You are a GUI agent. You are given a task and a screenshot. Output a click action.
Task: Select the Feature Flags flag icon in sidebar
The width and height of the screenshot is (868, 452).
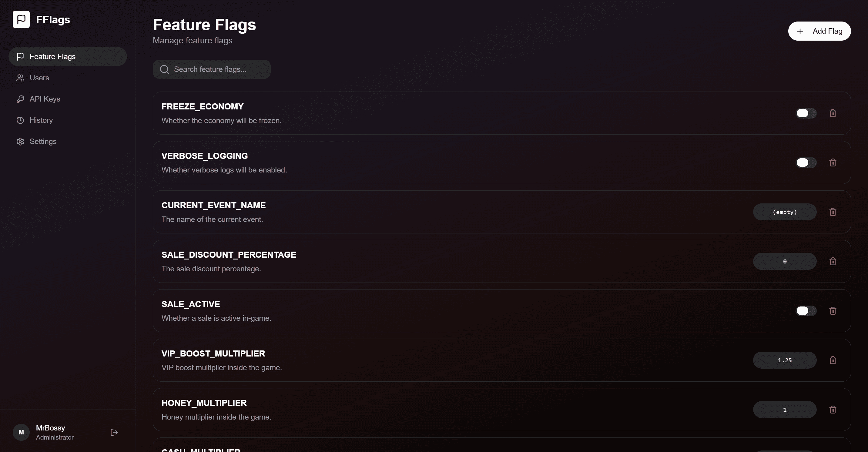coord(20,56)
